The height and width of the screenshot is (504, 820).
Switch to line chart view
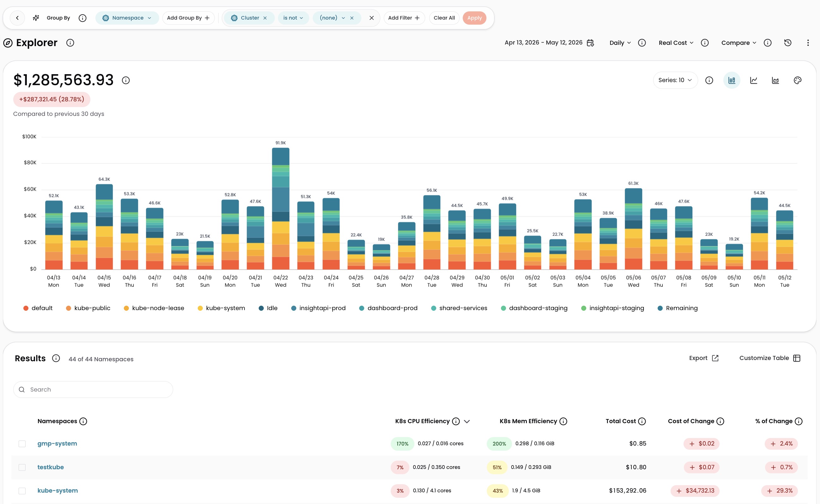754,80
